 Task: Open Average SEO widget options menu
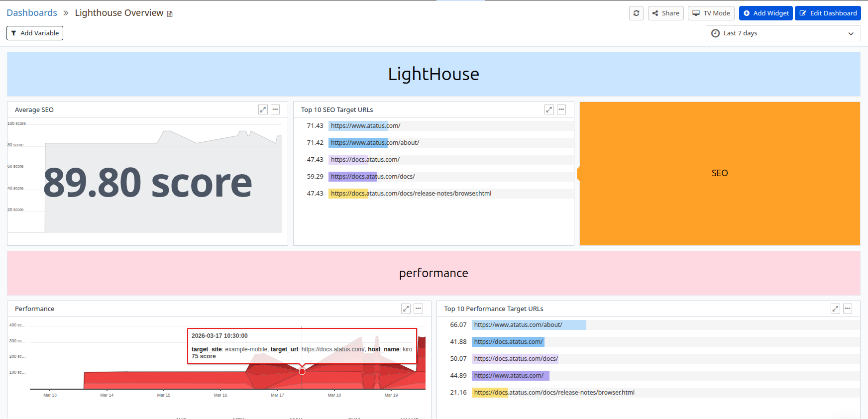pos(275,109)
